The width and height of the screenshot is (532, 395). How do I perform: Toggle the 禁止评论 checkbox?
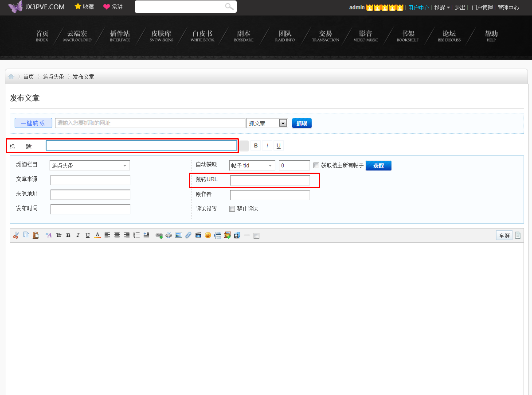(232, 209)
